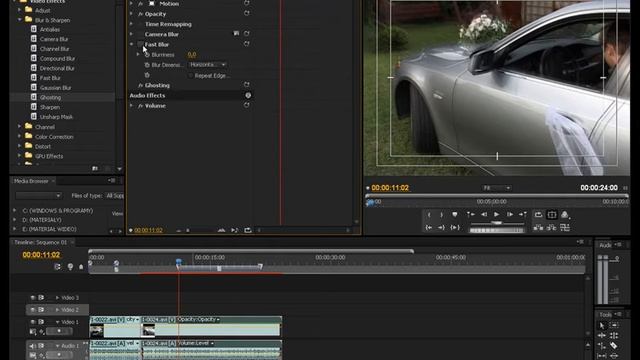Click the Timeline current timecode 00:00:11:02
Image resolution: width=640 pixels, height=360 pixels.
(41, 255)
